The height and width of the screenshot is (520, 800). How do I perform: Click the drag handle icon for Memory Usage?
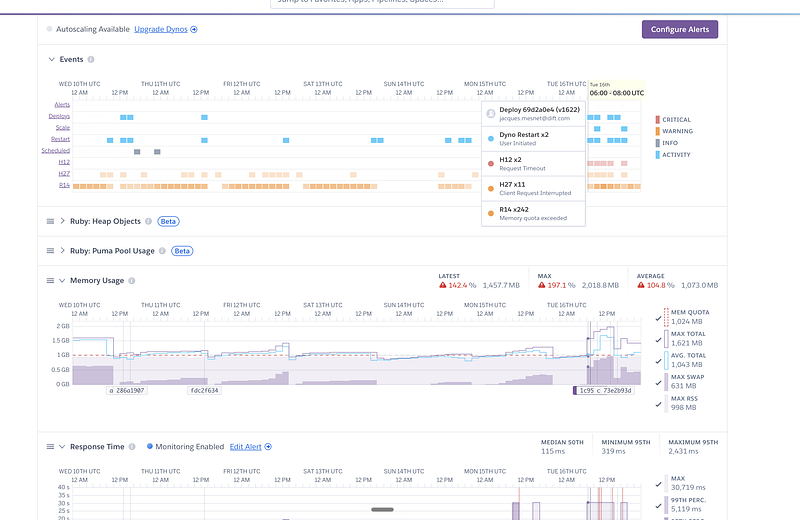pos(50,281)
